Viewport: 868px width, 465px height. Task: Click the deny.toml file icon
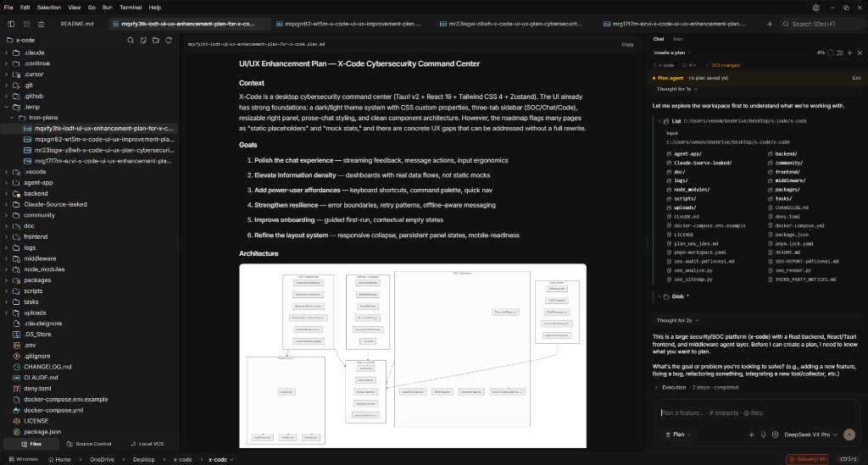point(17,388)
